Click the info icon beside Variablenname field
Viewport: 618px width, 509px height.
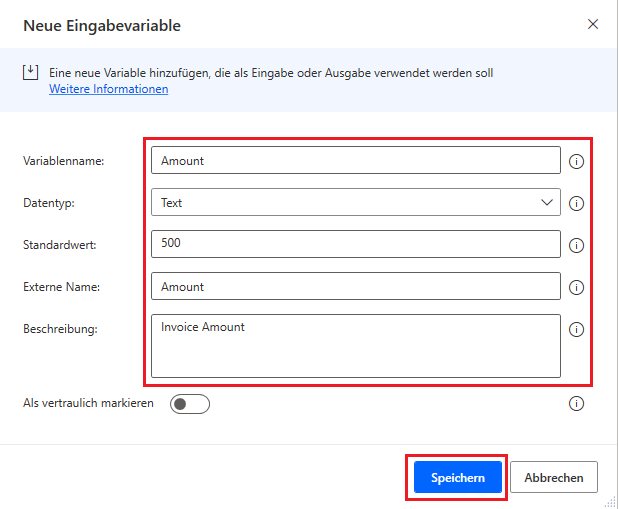pos(576,161)
